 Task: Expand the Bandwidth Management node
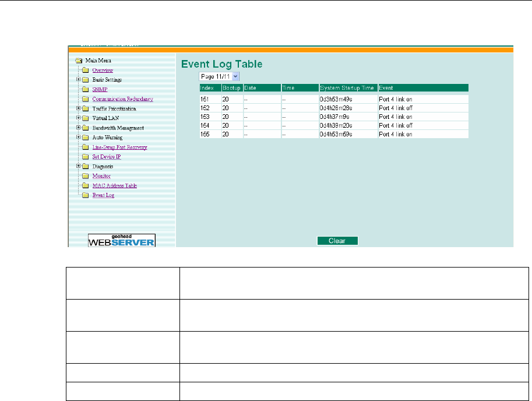click(x=79, y=128)
